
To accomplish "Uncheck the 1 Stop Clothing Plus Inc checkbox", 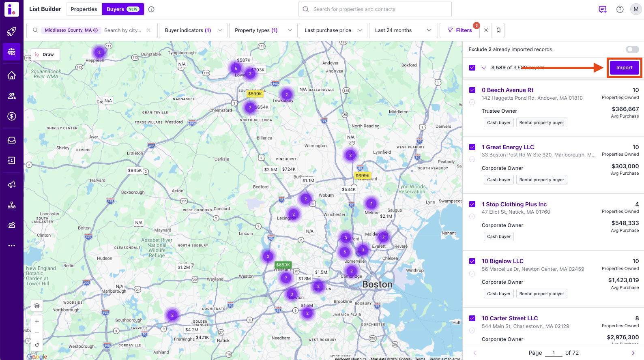I will (472, 204).
